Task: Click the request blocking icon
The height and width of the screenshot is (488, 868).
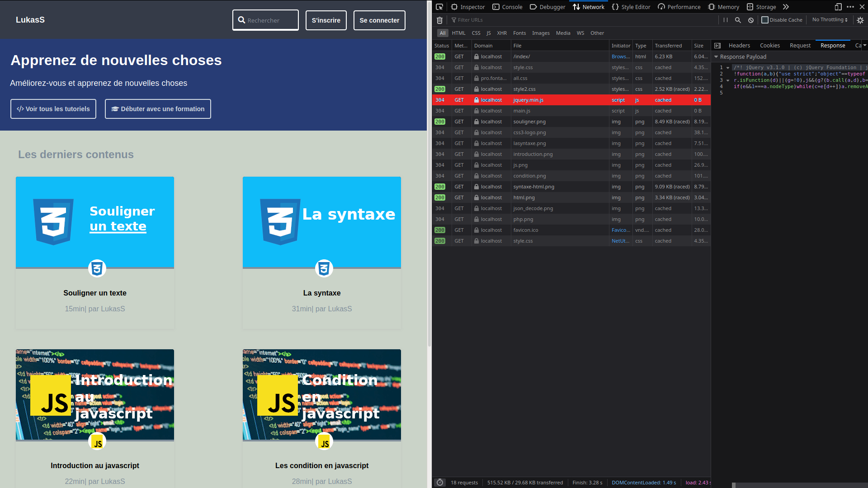Action: [751, 20]
